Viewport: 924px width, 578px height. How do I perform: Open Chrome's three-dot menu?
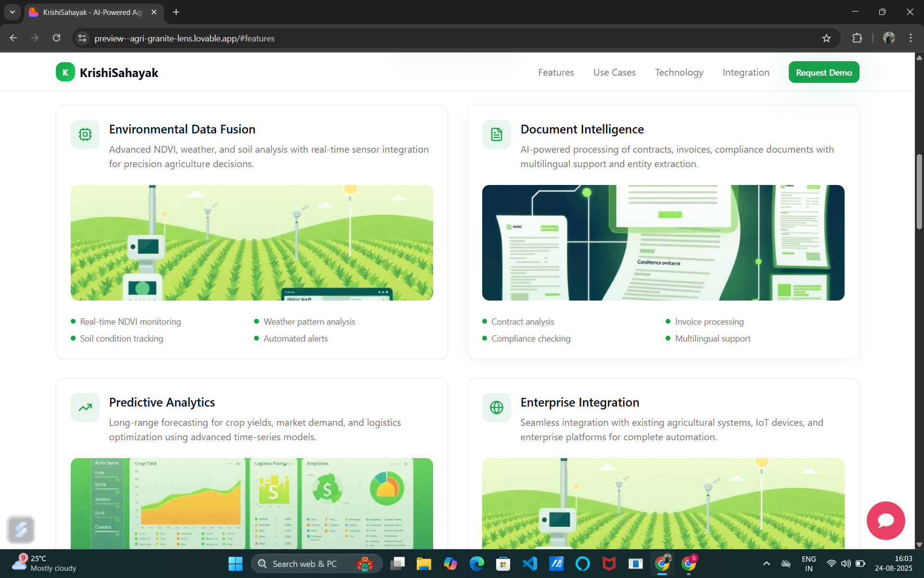click(x=911, y=38)
